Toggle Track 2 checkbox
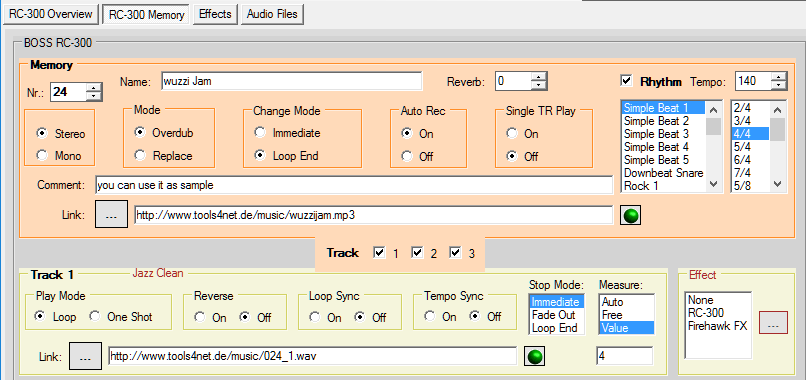 [x=417, y=252]
